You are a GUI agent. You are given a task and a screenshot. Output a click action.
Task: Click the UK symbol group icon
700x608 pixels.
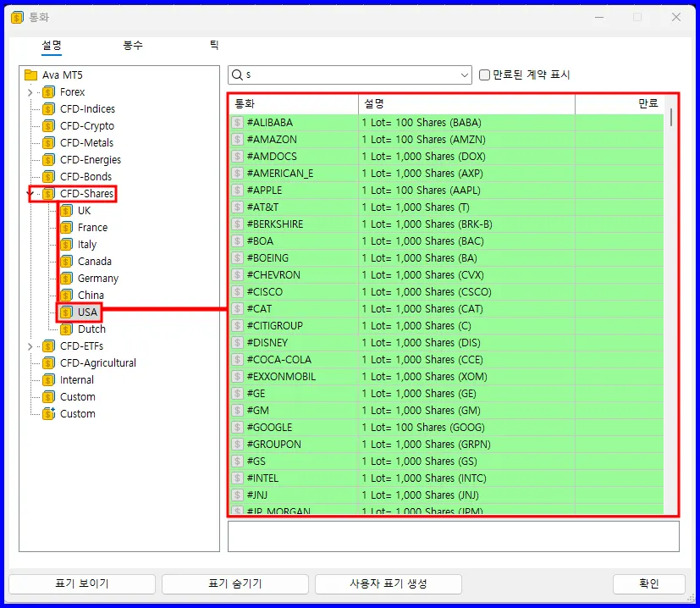tap(66, 211)
